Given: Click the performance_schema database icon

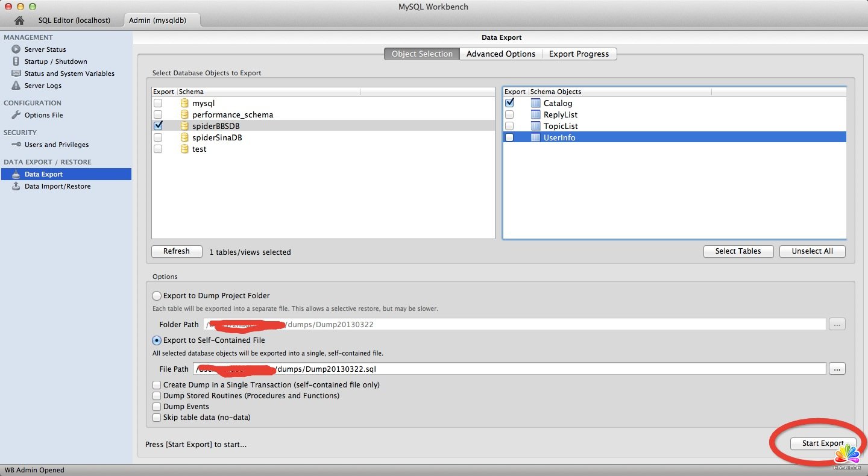Looking at the screenshot, I should (184, 114).
